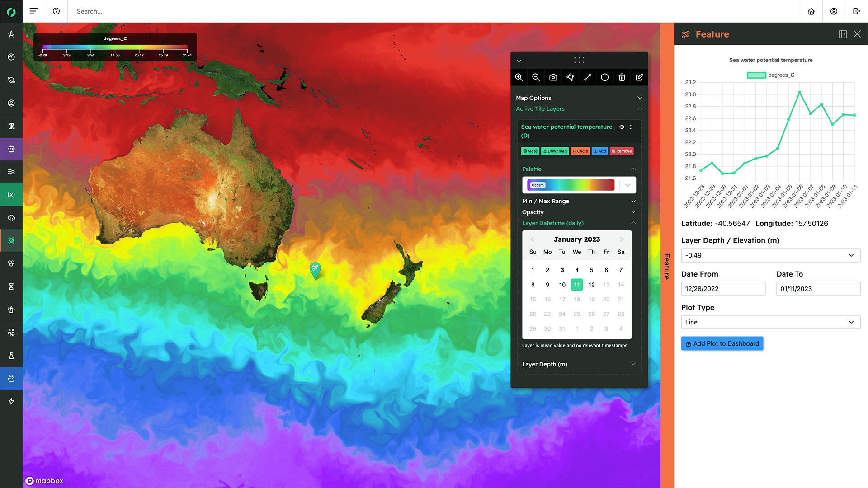Take a map screenshot with camera icon
Viewport: 868px width, 488px height.
pos(553,77)
